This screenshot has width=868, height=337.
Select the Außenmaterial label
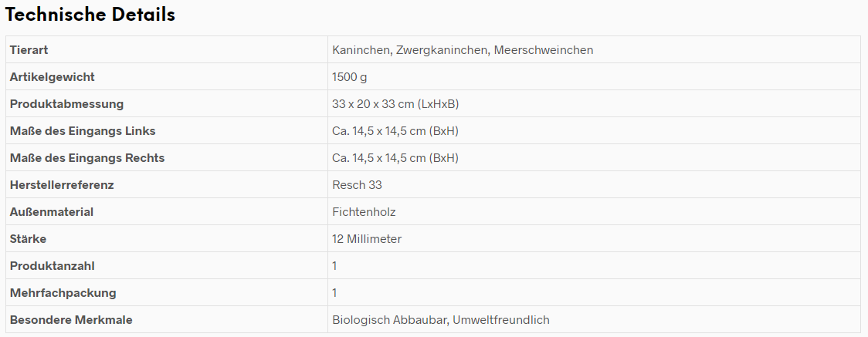click(x=52, y=212)
